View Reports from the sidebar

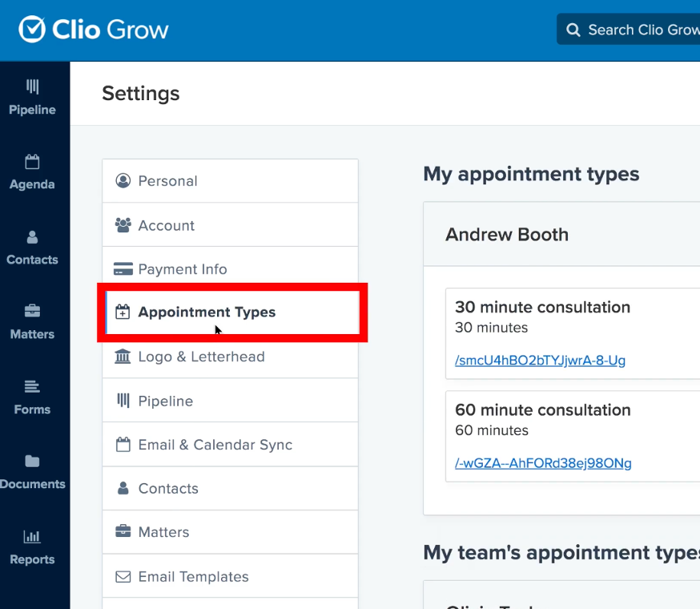[32, 546]
